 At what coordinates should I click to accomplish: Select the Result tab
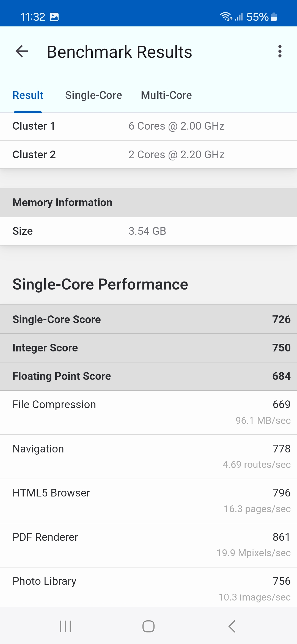point(28,95)
